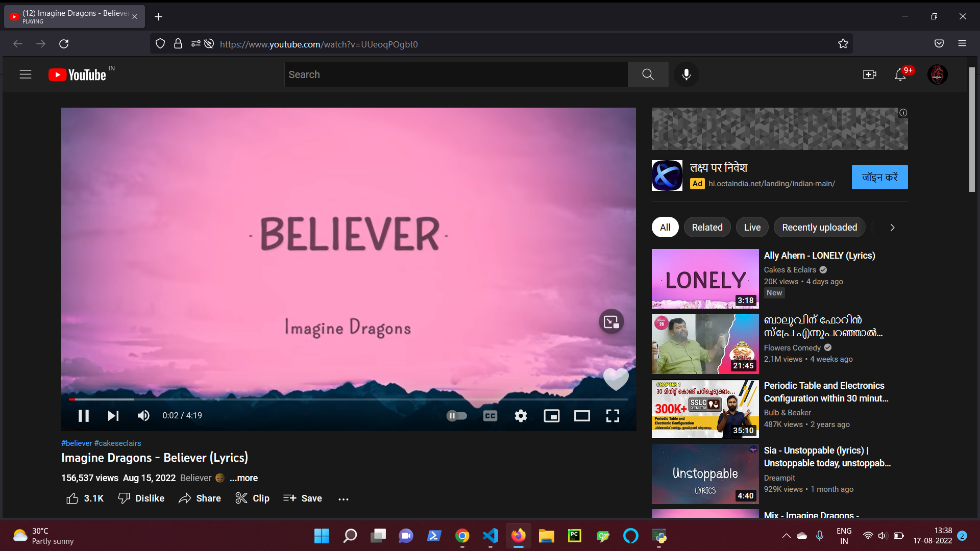
Task: Click the video progress bar
Action: point(349,399)
